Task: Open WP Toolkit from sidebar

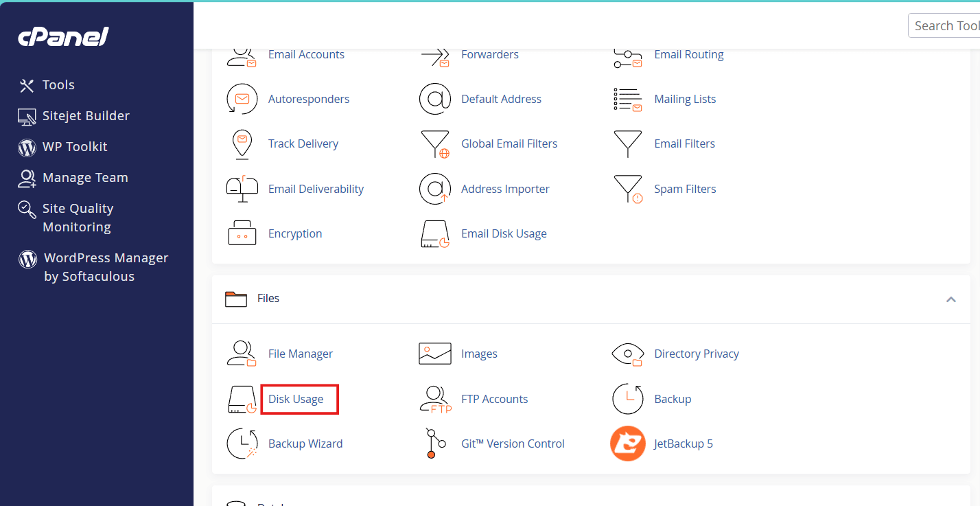Action: tap(74, 147)
